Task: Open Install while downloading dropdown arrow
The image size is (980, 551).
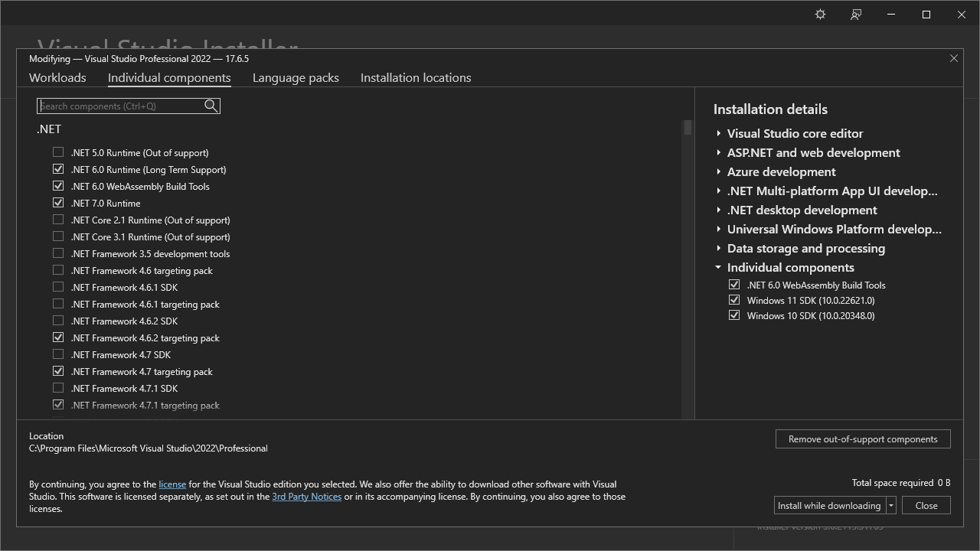Action: pos(891,505)
